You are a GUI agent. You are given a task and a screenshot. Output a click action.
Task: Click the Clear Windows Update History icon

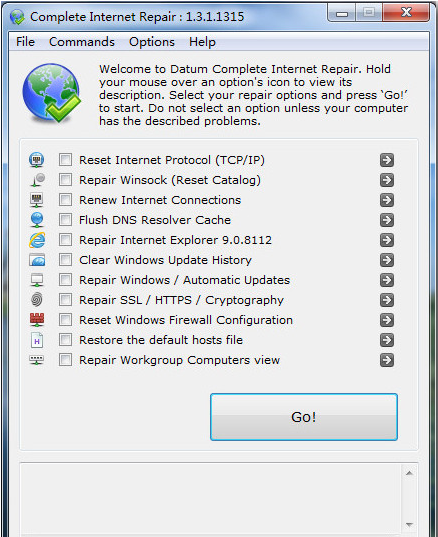[37, 260]
